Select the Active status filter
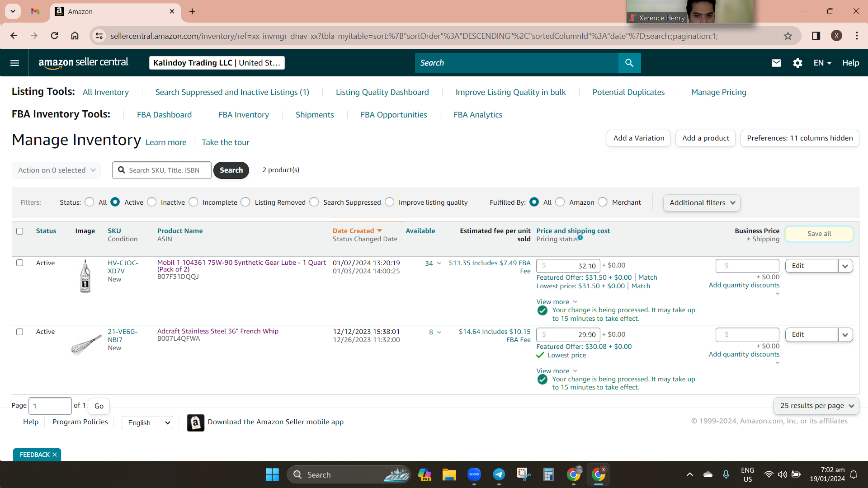868x488 pixels. click(x=115, y=202)
